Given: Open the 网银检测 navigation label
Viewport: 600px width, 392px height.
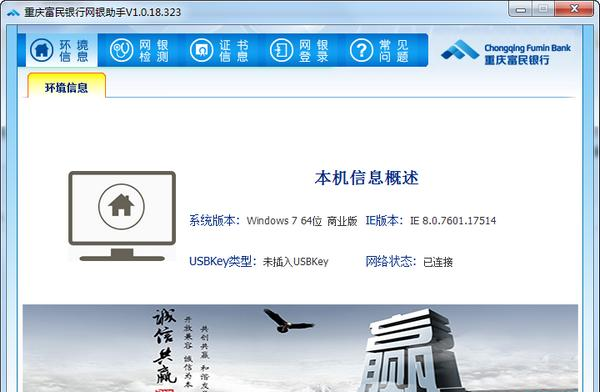Looking at the screenshot, I should coord(153,51).
